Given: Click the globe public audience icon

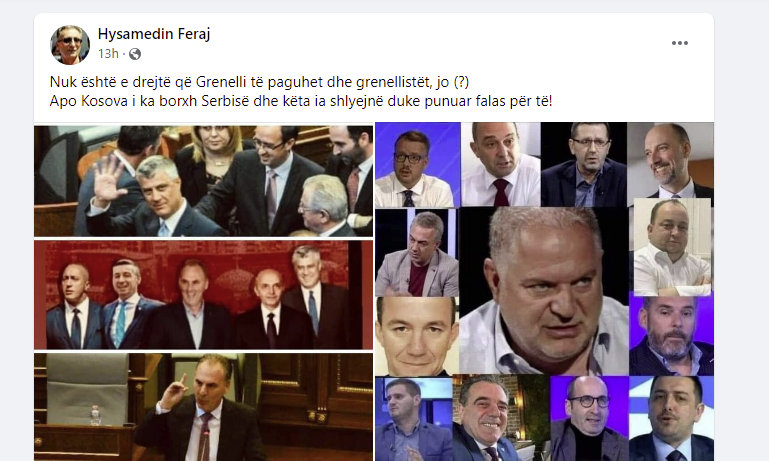Looking at the screenshot, I should coord(135,54).
